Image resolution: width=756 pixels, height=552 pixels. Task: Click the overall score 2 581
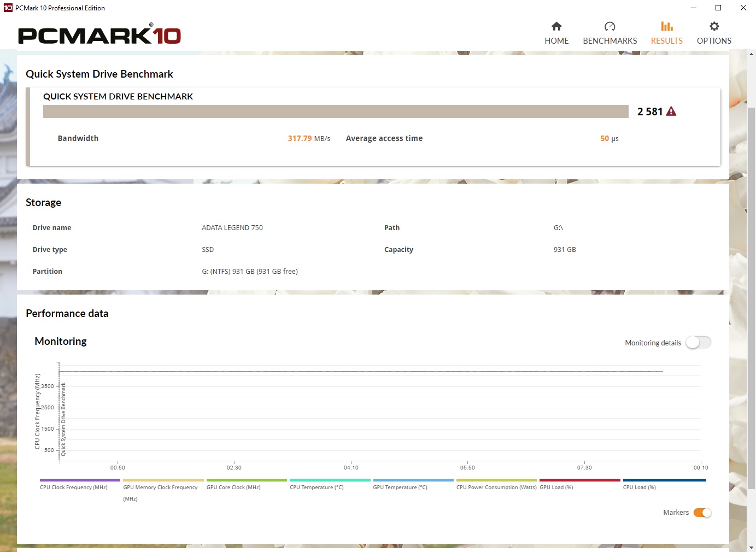650,111
